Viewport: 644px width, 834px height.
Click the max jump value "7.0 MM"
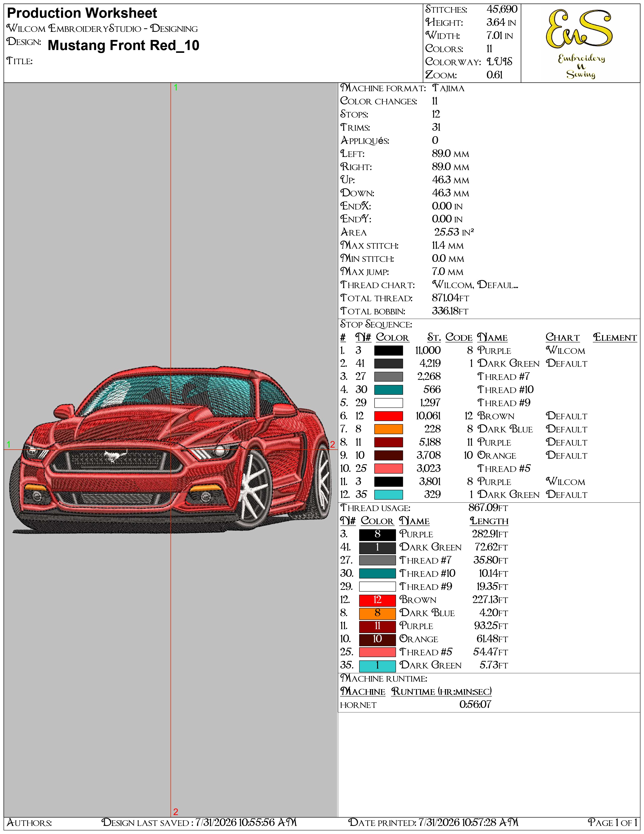click(x=448, y=271)
